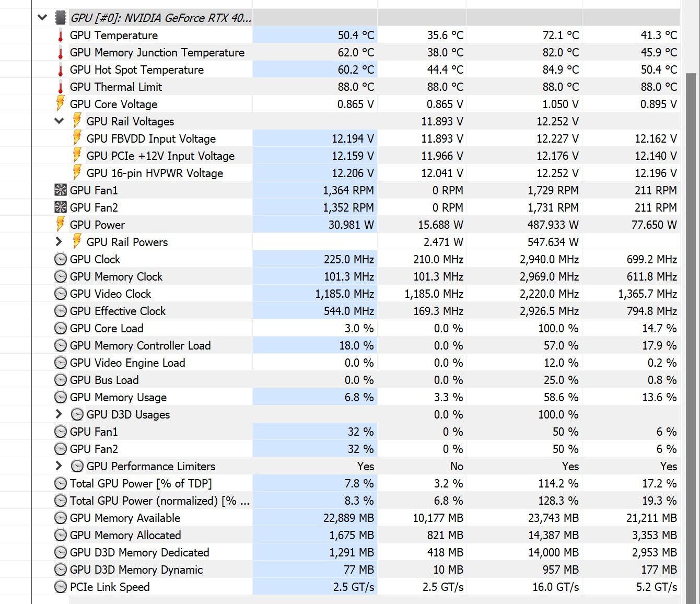This screenshot has width=700, height=604.
Task: Click thermometer icon beside GPU Memory Junction Temperature
Action: (x=61, y=53)
